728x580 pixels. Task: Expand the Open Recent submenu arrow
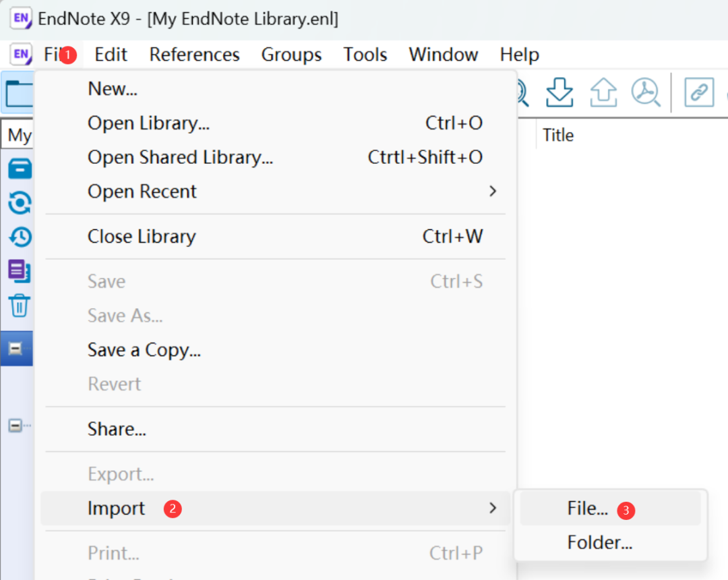coord(493,192)
